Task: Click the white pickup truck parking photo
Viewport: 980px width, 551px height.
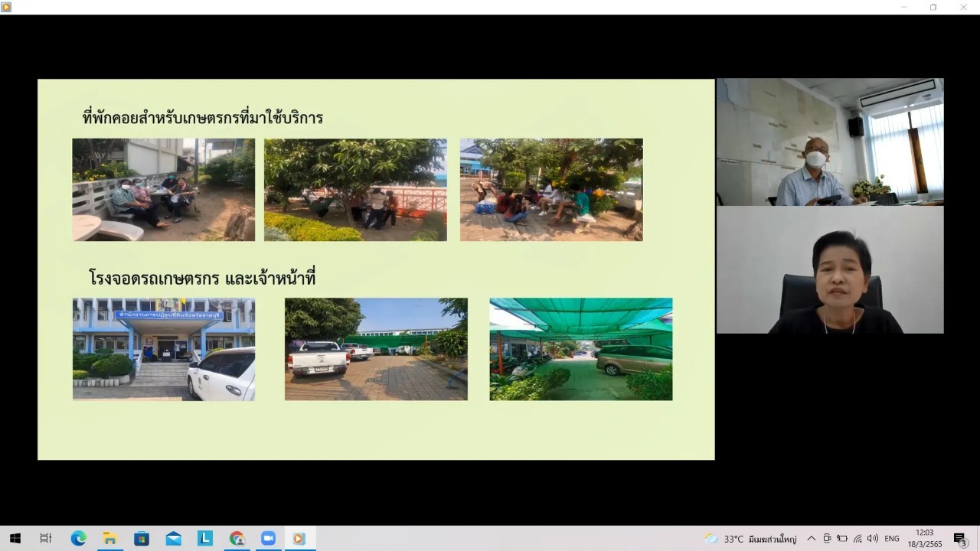Action: click(x=376, y=349)
